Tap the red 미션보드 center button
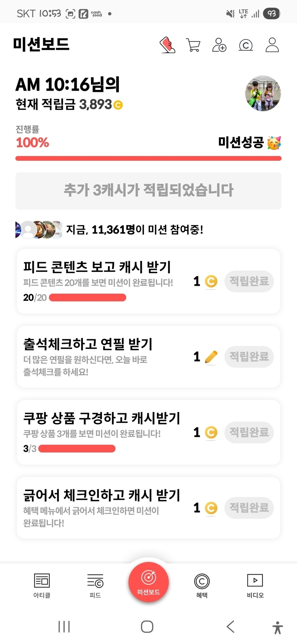Viewport: 297px width, 644px height. [x=148, y=582]
